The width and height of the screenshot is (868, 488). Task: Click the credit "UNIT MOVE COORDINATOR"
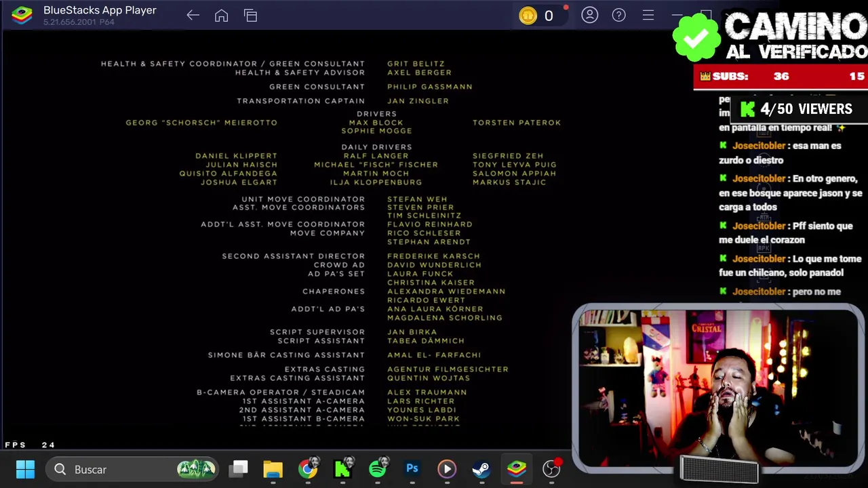[303, 199]
